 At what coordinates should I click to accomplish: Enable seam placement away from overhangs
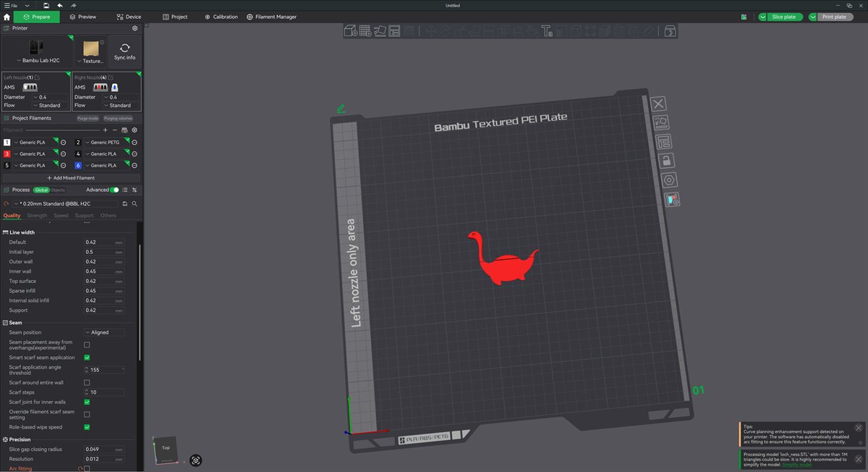tap(87, 345)
